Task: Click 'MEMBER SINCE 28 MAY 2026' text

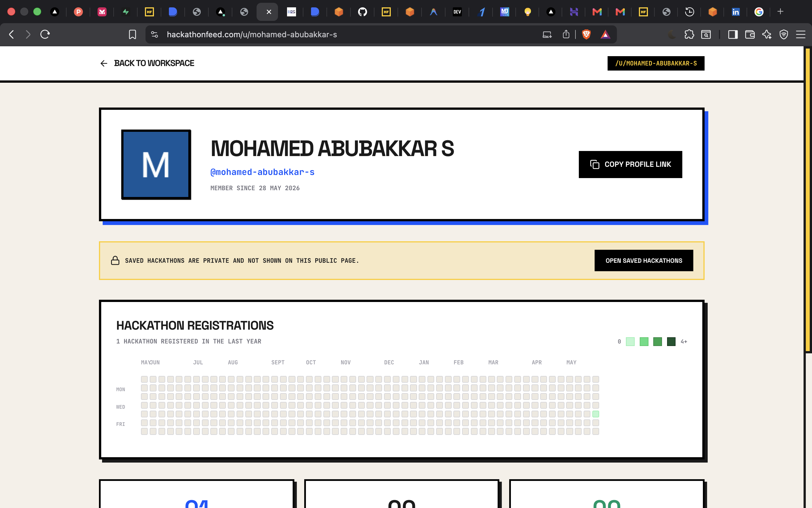Action: [255, 188]
